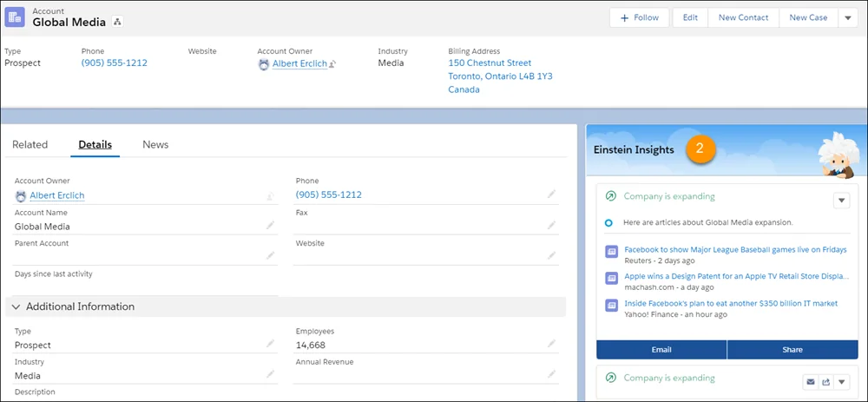Image resolution: width=868 pixels, height=402 pixels.
Task: Click Albert Erclich's avatar in the Details tab
Action: point(21,195)
